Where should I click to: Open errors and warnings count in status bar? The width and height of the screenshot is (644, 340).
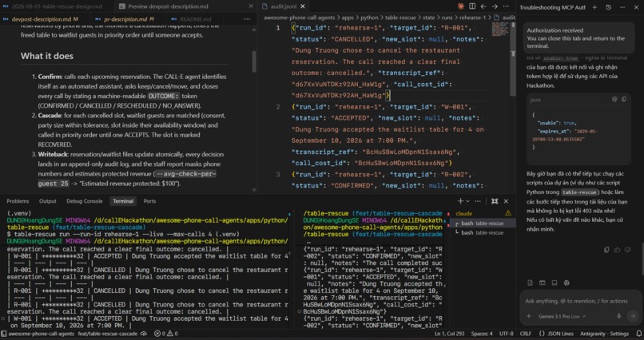165,334
